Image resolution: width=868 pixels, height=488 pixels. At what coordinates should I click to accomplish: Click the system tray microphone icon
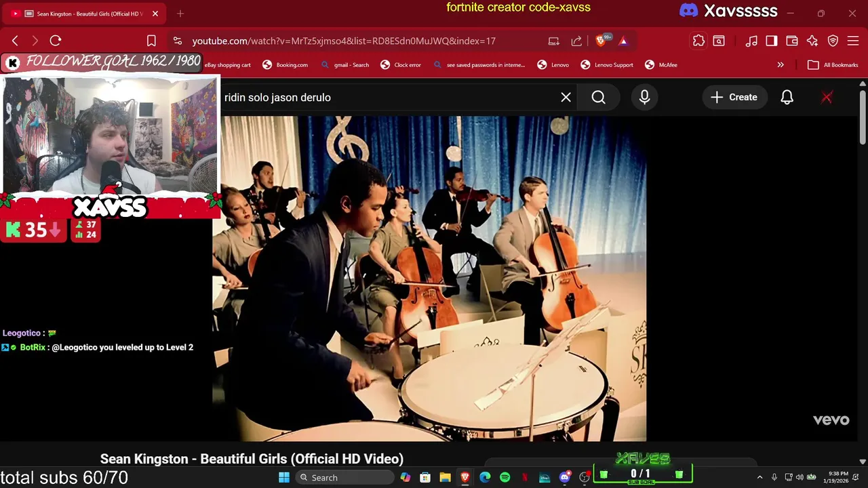(774, 478)
